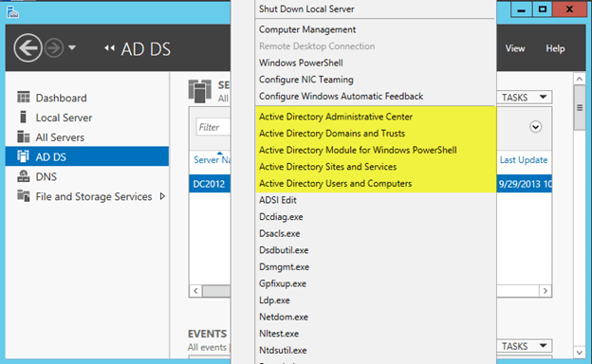The height and width of the screenshot is (364, 592).
Task: Click the Servers section header icon
Action: 200,91
